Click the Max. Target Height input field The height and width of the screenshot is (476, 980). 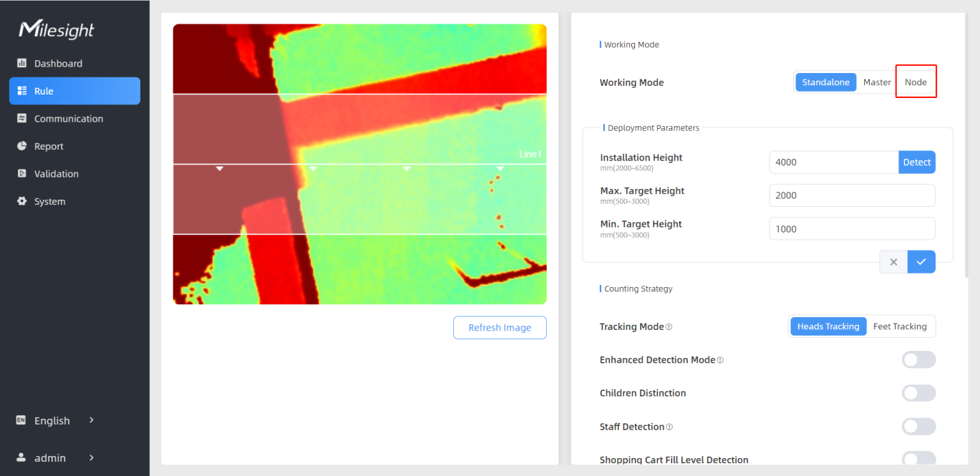point(851,195)
